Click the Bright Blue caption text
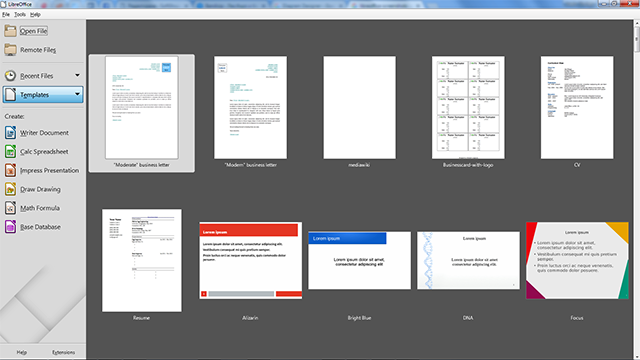This screenshot has width=640, height=360. 359,318
